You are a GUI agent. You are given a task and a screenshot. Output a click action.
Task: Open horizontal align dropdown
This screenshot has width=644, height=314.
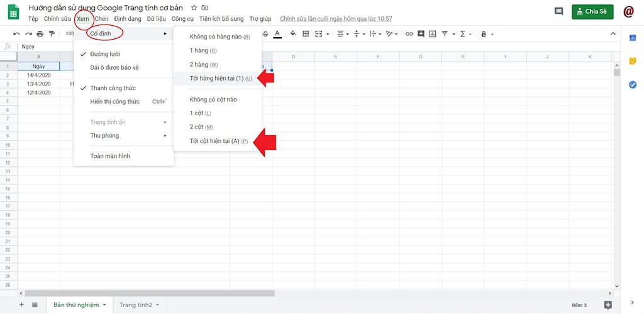click(343, 34)
